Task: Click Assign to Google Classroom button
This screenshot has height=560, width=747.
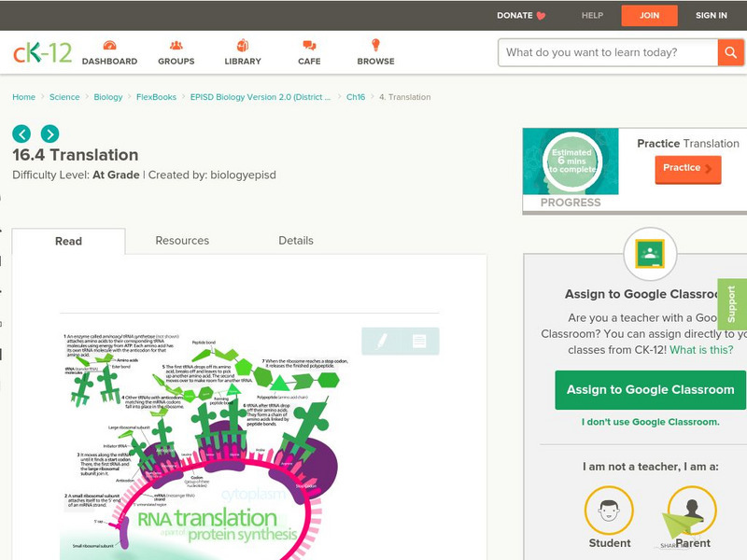Action: 650,389
